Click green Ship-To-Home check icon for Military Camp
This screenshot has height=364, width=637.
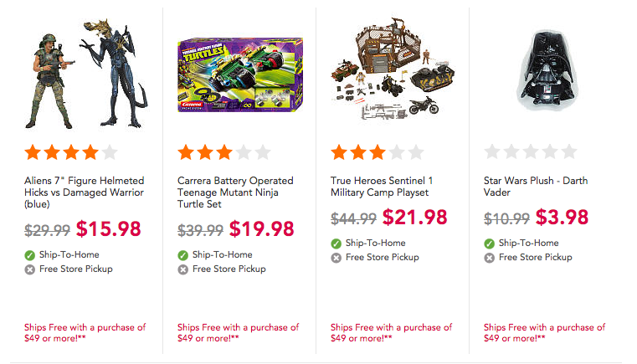[x=336, y=244]
